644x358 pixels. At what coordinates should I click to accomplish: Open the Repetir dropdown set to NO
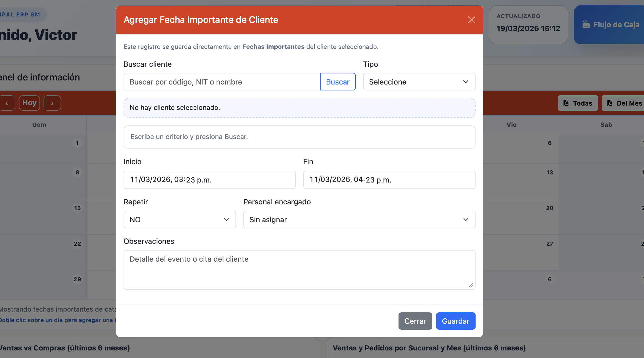click(x=179, y=219)
